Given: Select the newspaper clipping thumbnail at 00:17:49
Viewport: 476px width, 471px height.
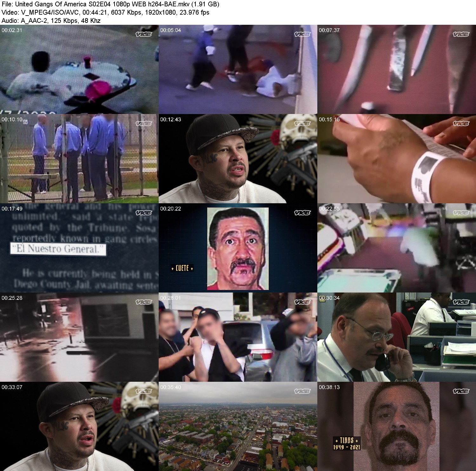Looking at the screenshot, I should (x=79, y=248).
